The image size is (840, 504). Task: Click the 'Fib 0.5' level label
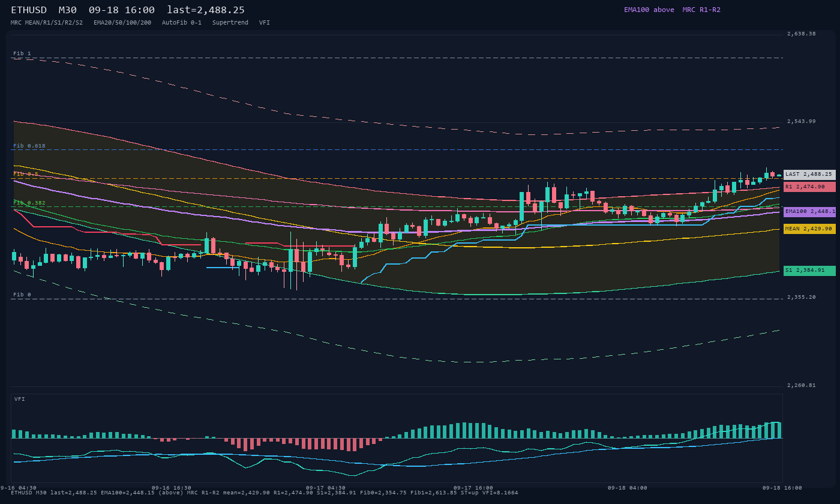coord(26,174)
